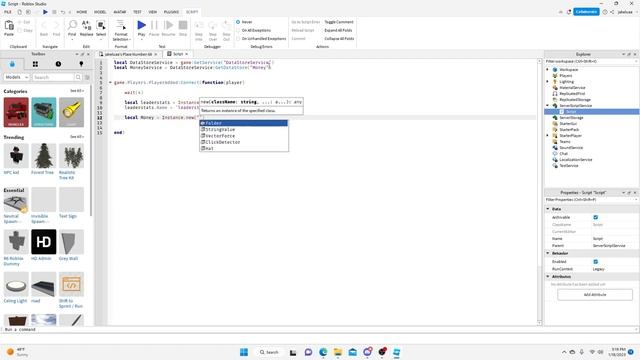This screenshot has height=360, width=640.
Task: Click the New file icon in quick access bar
Action: 19,12
